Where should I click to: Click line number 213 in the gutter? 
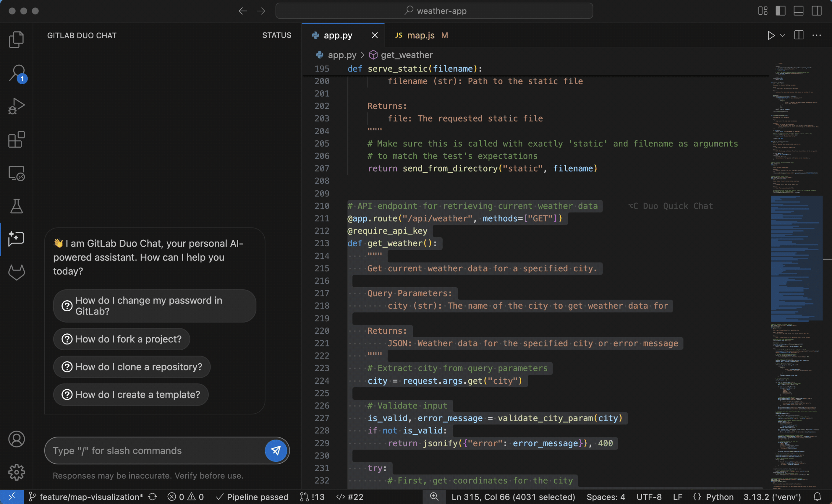click(322, 243)
